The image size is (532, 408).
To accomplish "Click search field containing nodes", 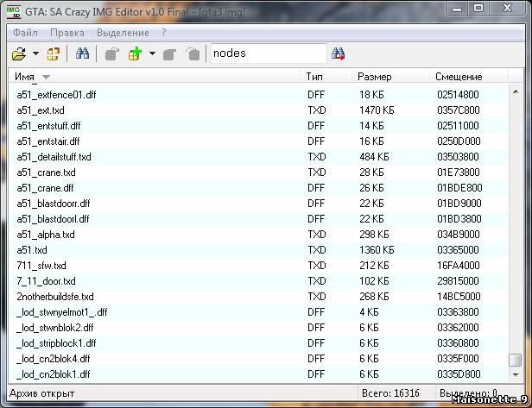I will (269, 53).
